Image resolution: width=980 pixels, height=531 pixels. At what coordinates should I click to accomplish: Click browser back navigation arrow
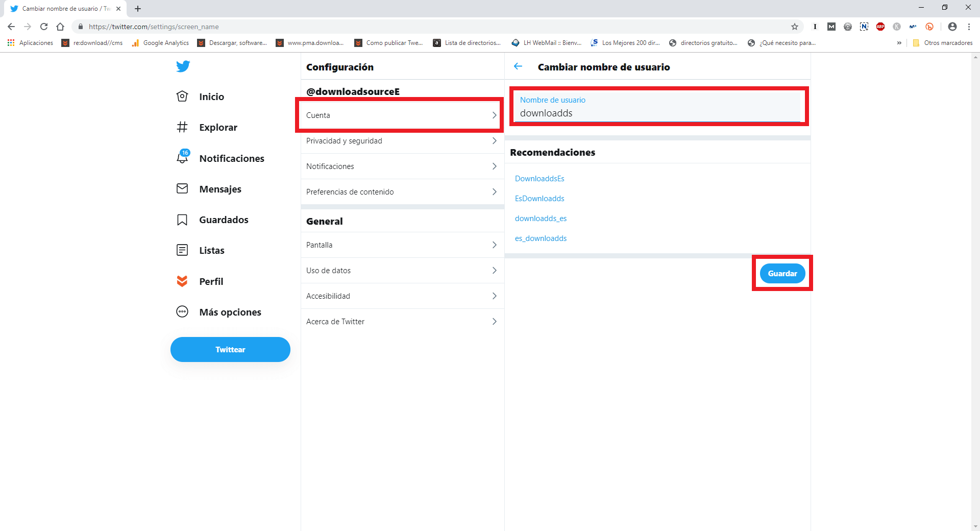(11, 27)
